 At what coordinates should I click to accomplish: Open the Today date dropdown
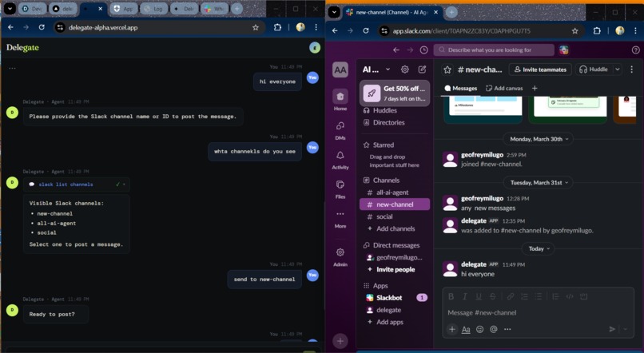tap(539, 248)
